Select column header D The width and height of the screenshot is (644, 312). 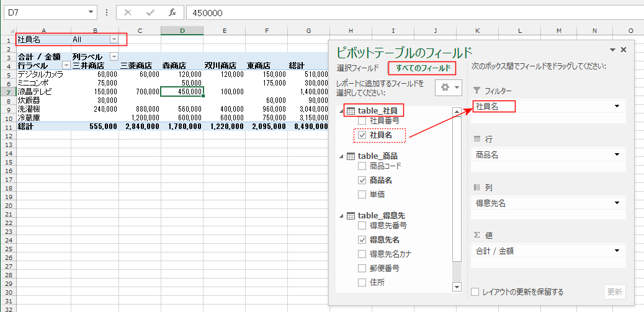coord(182,30)
